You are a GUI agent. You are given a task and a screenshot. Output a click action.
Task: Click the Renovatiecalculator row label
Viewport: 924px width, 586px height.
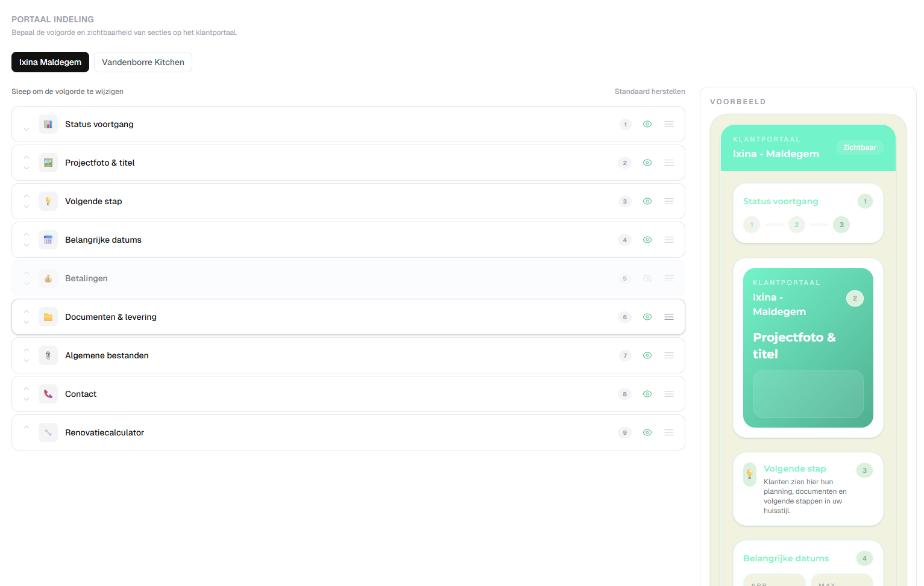(104, 432)
